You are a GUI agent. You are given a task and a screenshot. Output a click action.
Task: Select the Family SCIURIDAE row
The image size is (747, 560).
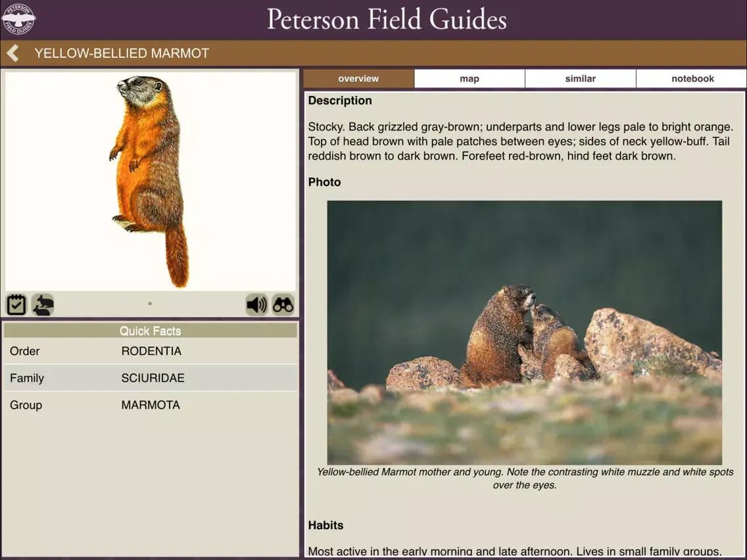click(x=151, y=378)
